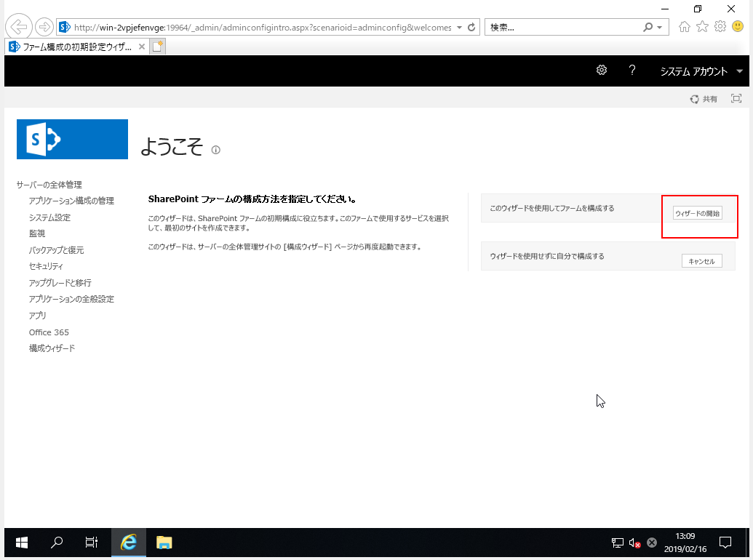753x560 pixels.
Task: Open the favorites star icon
Action: [702, 27]
